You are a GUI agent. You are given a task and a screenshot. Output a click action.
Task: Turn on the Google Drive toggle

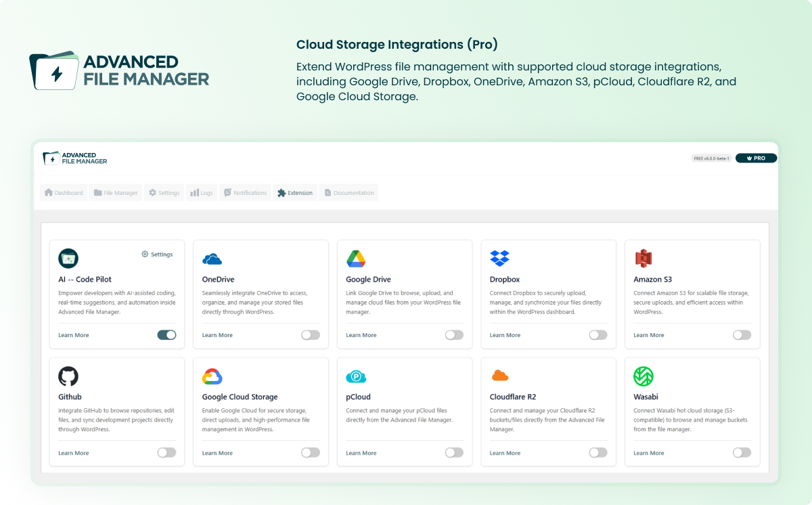click(x=454, y=334)
